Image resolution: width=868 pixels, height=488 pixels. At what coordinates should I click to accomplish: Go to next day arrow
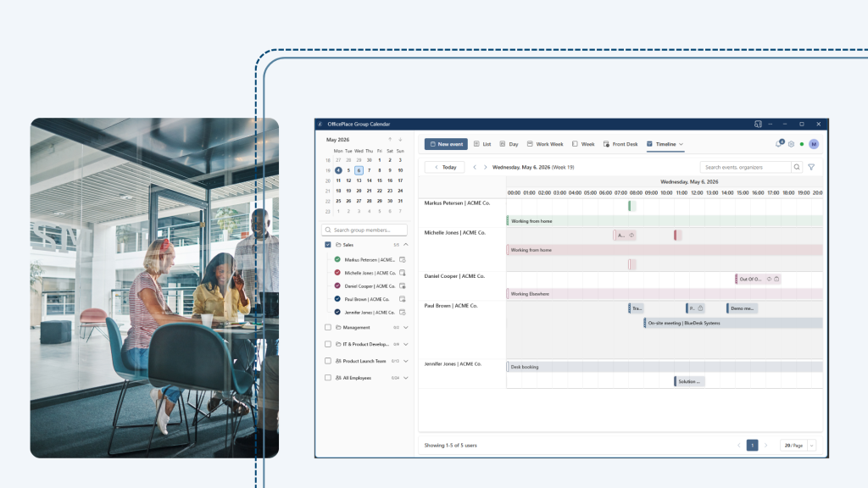486,167
